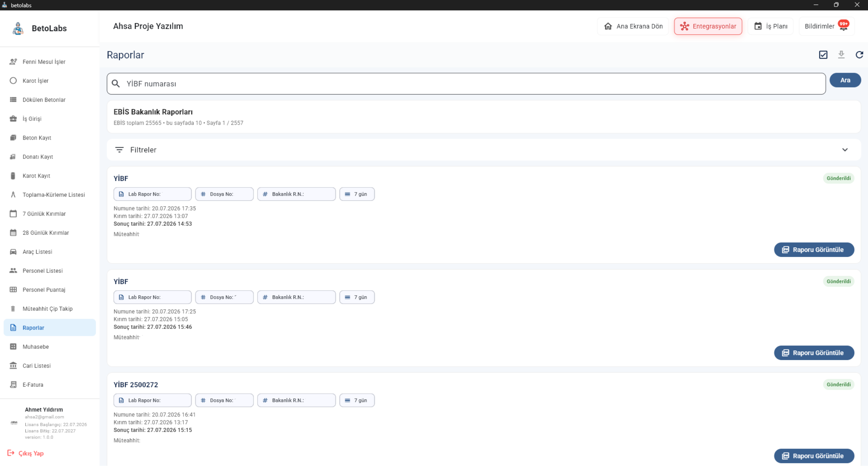Select Karot İşler sidebar item
Screen dimensions: 868x466
click(x=50, y=81)
